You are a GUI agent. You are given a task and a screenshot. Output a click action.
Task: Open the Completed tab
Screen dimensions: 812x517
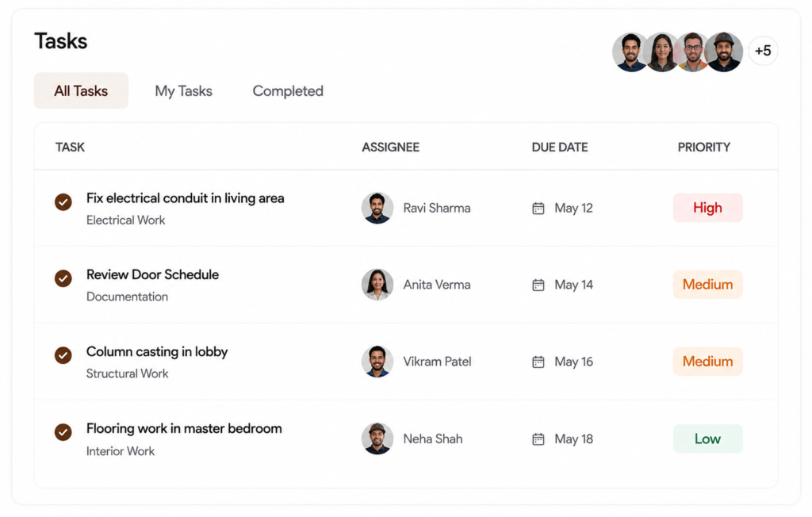pyautogui.click(x=288, y=90)
